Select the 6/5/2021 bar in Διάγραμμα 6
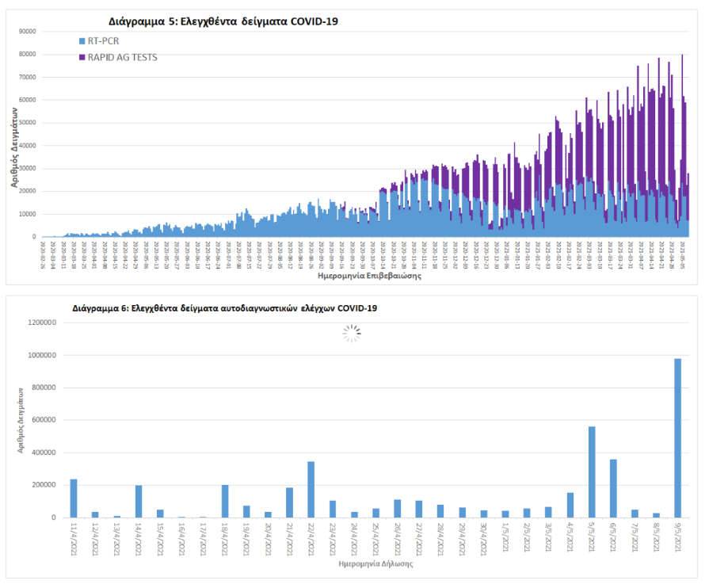Image resolution: width=709 pixels, height=588 pixels. [613, 488]
